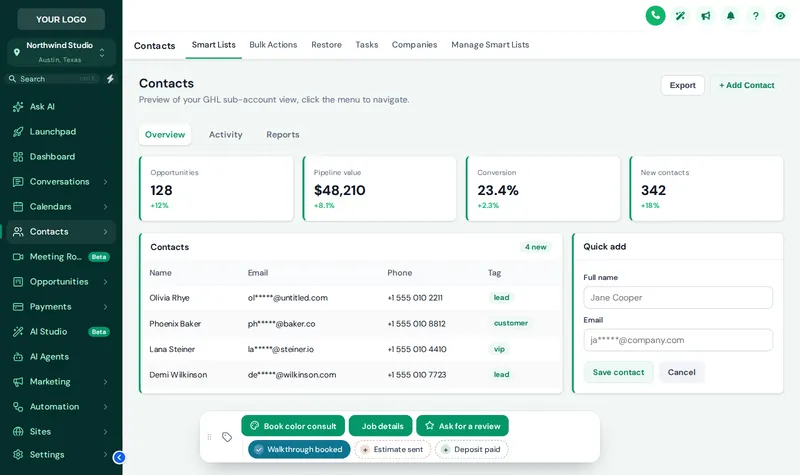Open Calendars in the sidebar
Image resolution: width=800 pixels, height=475 pixels.
tap(61, 207)
